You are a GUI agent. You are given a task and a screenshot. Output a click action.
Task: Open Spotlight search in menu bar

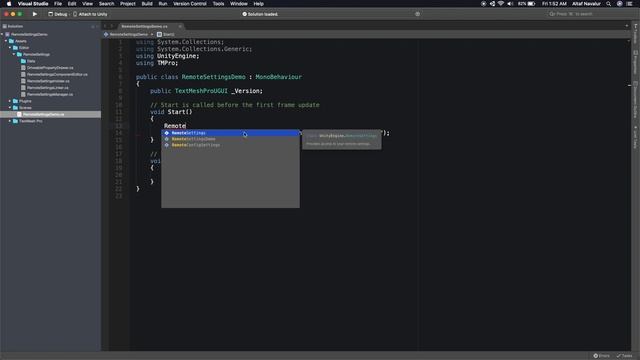[609, 4]
